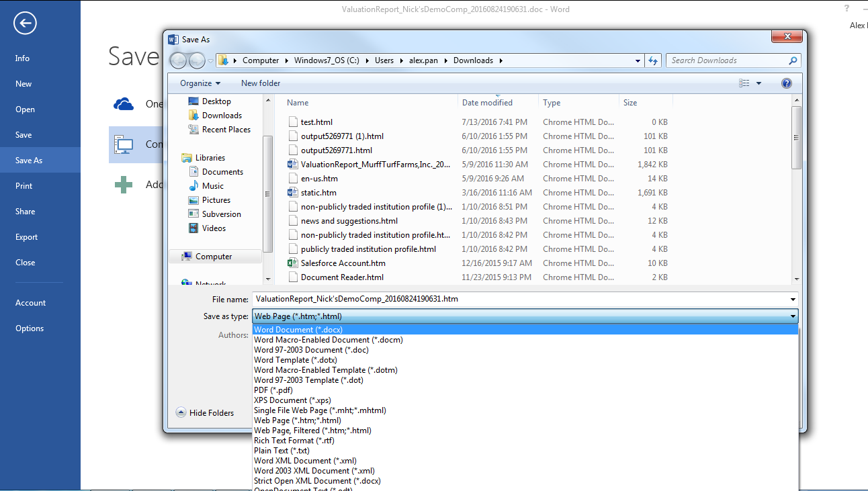
Task: Select the ValuationReport_MurffTurfFarms file
Action: click(376, 165)
